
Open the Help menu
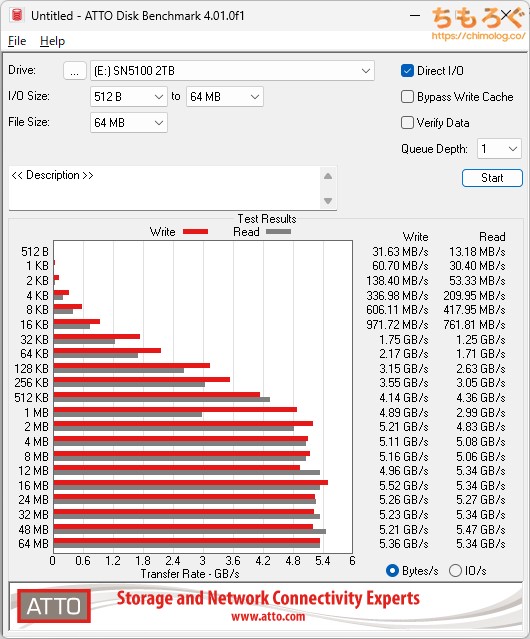52,41
